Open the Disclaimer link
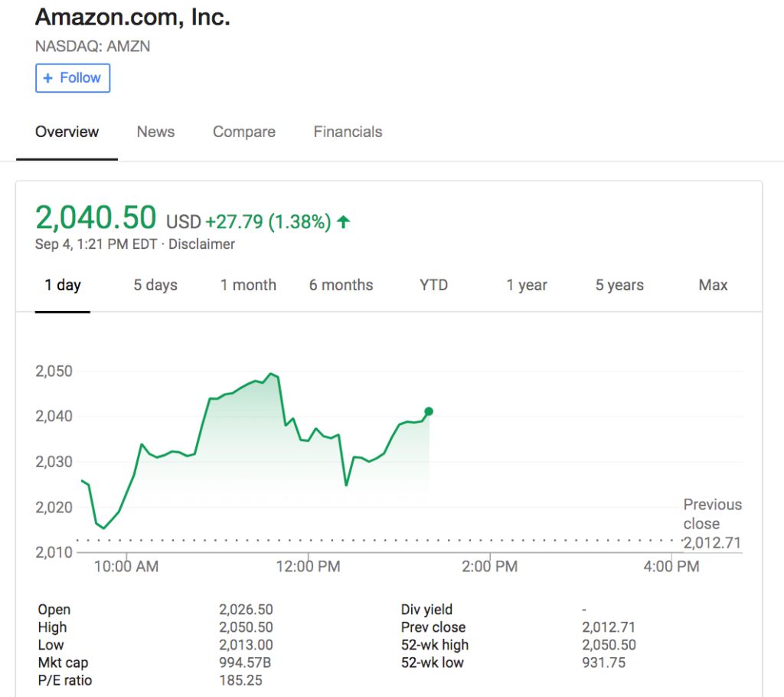This screenshot has height=697, width=784. tap(201, 244)
